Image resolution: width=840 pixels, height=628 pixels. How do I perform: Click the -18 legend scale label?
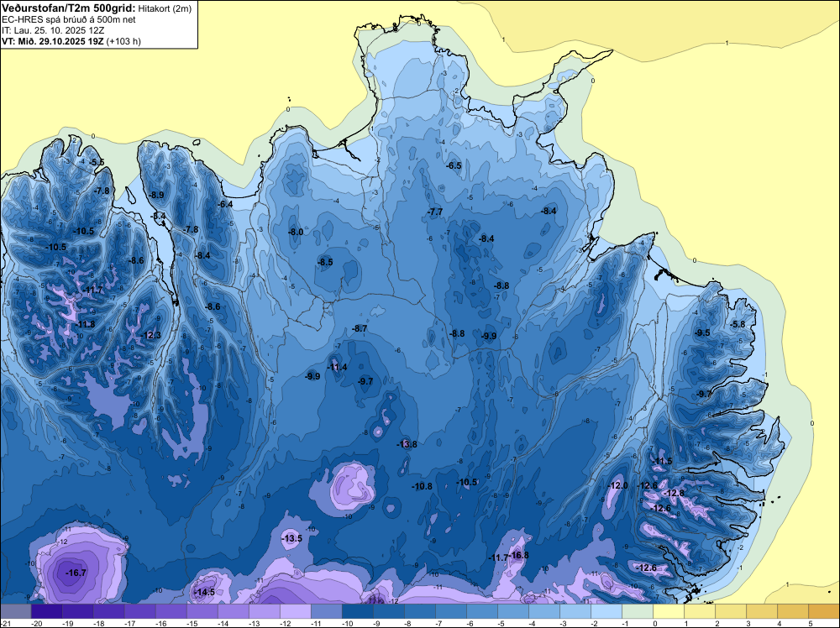(98, 623)
